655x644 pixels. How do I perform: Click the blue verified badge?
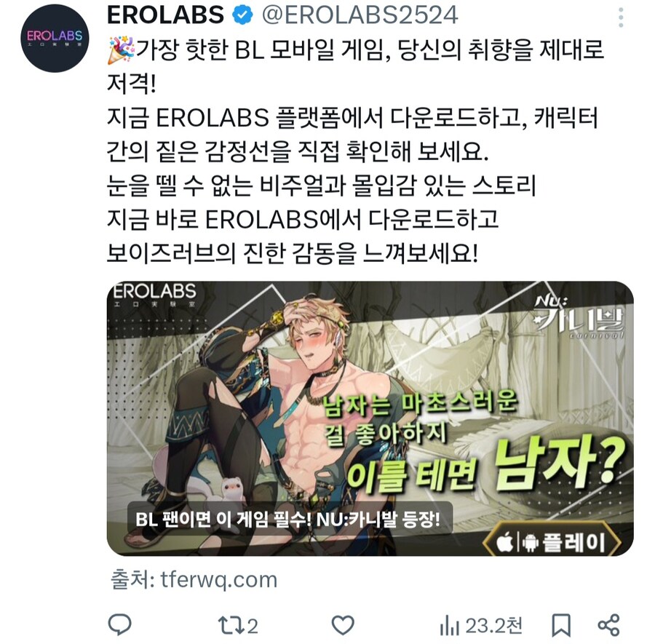point(242,15)
